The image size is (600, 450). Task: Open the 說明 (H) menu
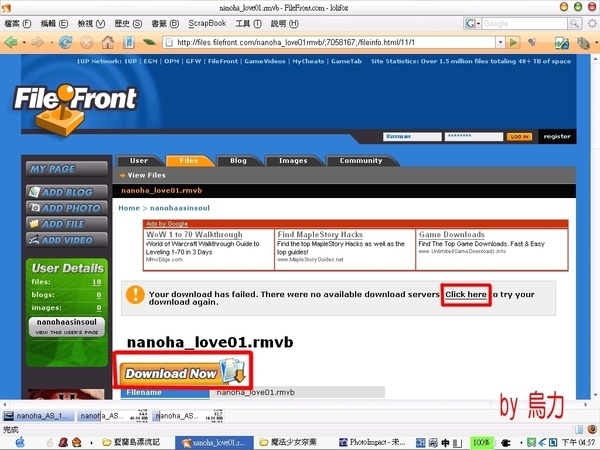pyautogui.click(x=285, y=24)
